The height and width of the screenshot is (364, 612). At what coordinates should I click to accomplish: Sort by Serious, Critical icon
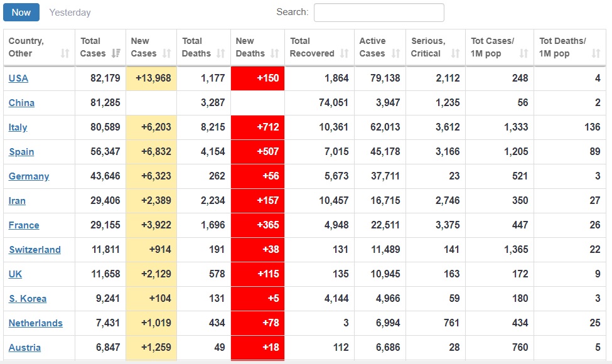coord(456,53)
